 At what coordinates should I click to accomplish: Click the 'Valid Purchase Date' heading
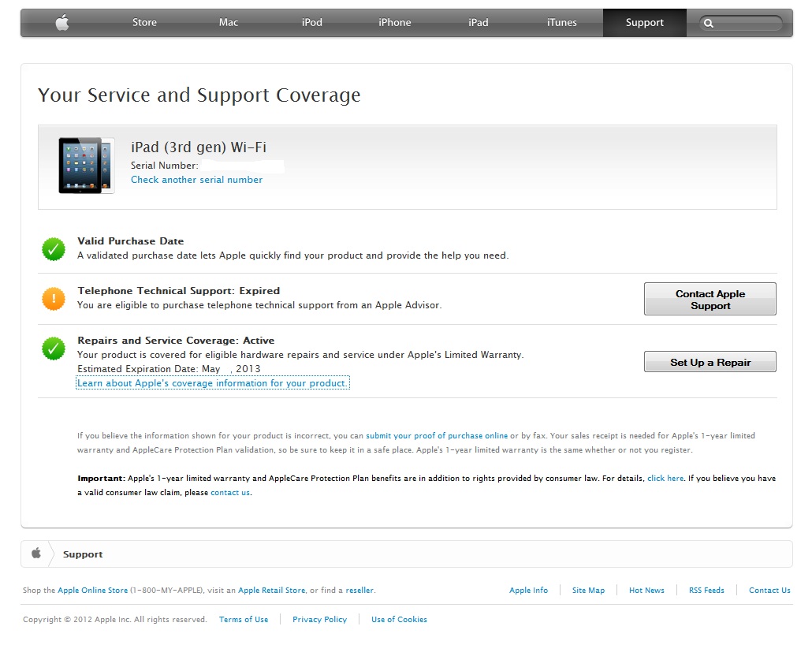[131, 241]
